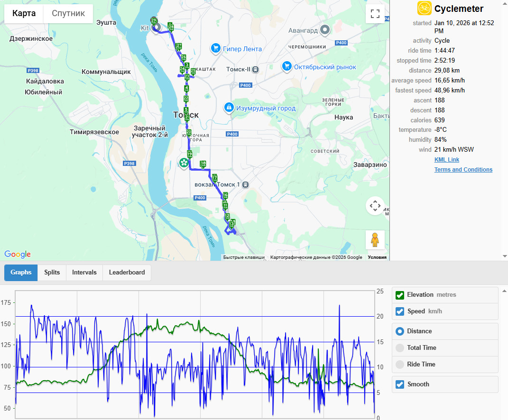This screenshot has width=508, height=420.
Task: Select kilometre marker 18 on route
Action: pyautogui.click(x=203, y=164)
